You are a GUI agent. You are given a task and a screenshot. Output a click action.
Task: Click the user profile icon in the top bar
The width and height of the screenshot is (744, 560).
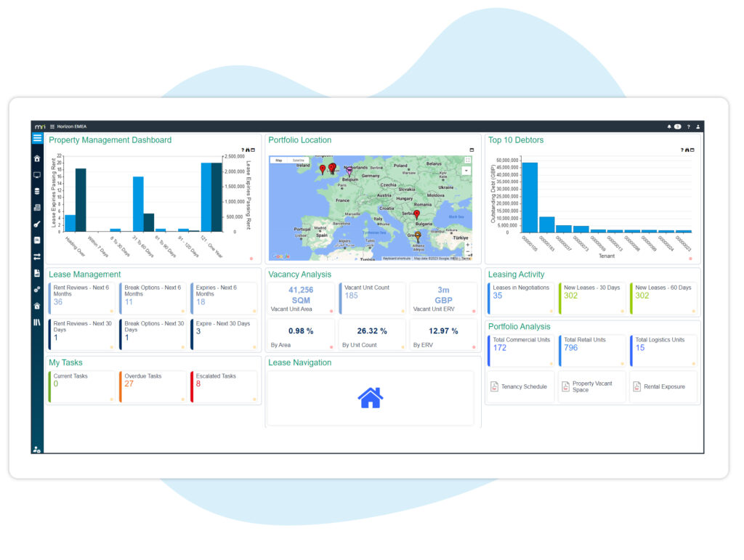click(698, 126)
